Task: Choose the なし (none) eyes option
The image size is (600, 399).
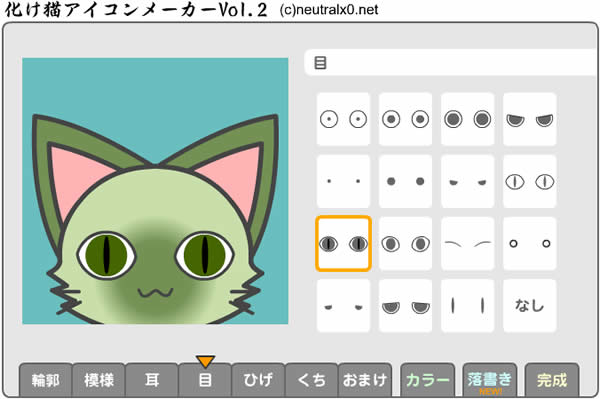Action: pos(530,306)
